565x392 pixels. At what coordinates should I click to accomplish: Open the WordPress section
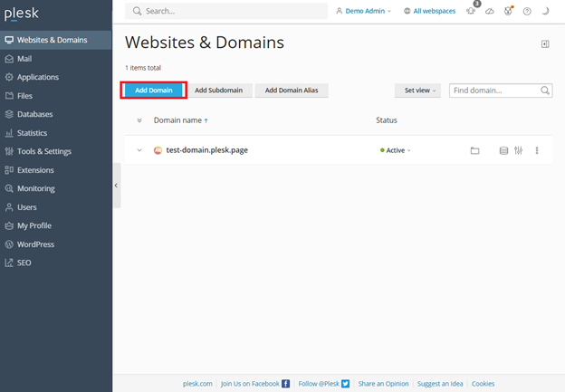pyautogui.click(x=56, y=244)
